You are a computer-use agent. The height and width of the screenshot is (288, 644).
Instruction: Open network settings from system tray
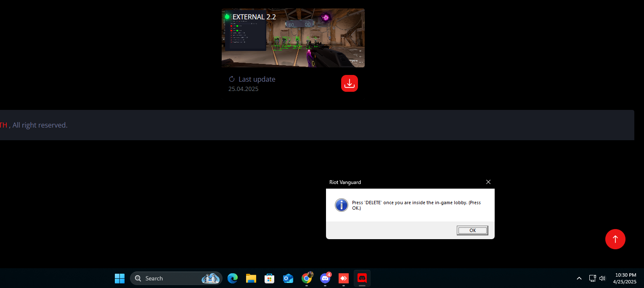[592, 278]
